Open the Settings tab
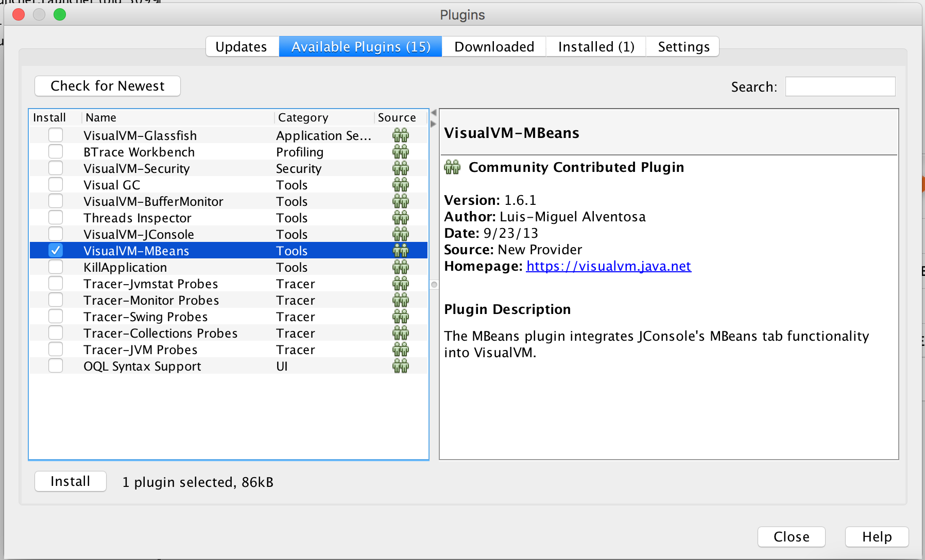Viewport: 925px width, 560px height. [683, 47]
